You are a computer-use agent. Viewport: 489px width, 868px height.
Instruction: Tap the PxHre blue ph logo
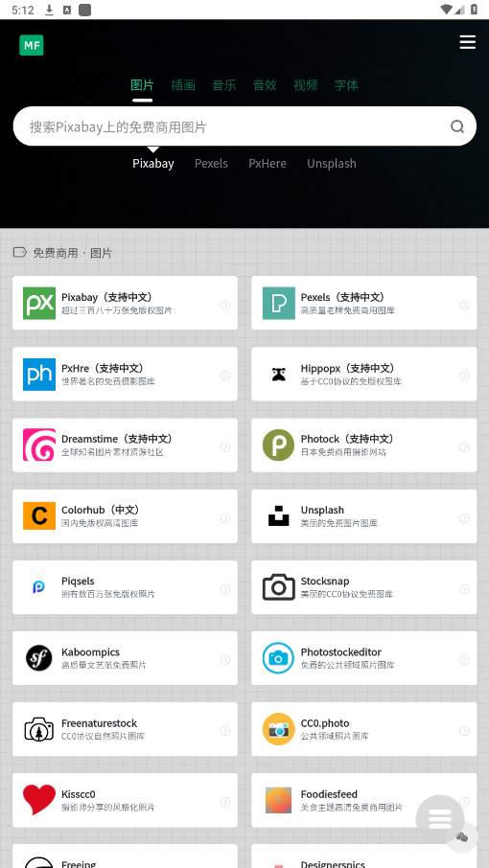tap(39, 375)
